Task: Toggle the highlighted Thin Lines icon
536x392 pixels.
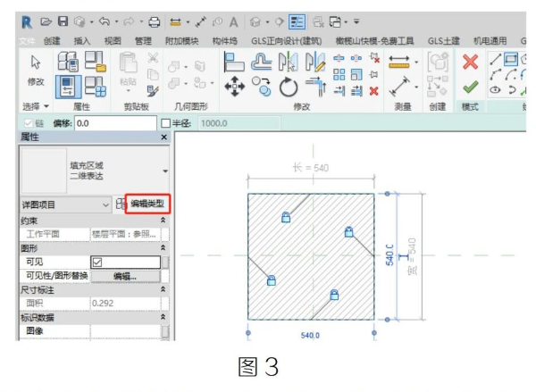Action: (x=297, y=21)
